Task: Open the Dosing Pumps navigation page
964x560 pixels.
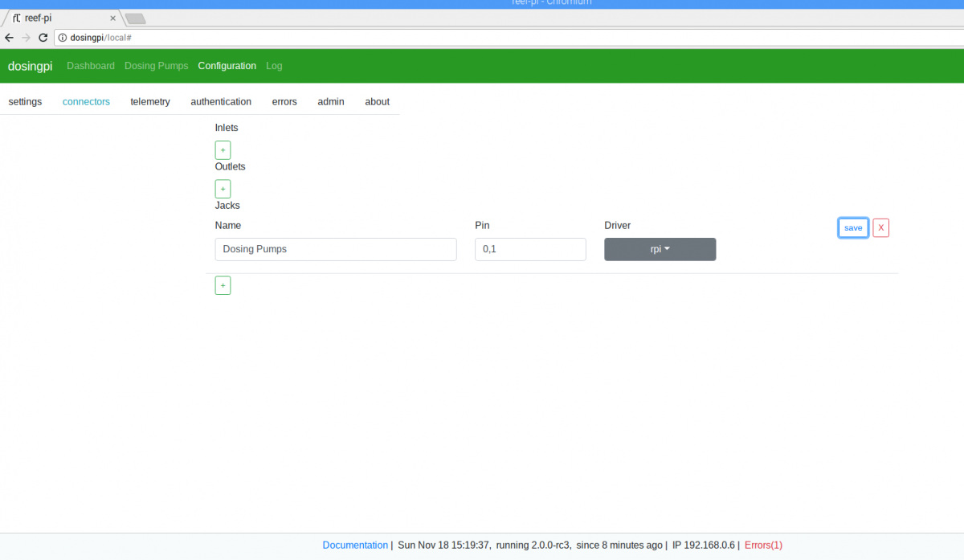Action: (x=157, y=66)
